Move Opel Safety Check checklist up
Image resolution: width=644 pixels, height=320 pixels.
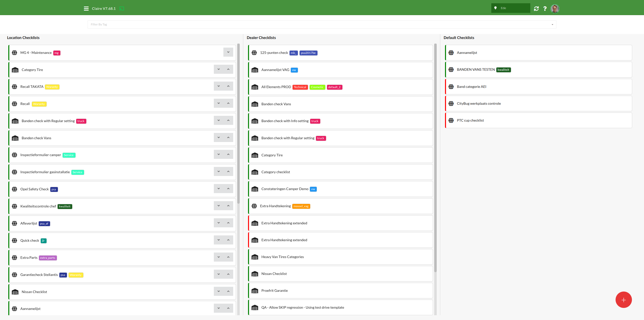click(x=228, y=189)
